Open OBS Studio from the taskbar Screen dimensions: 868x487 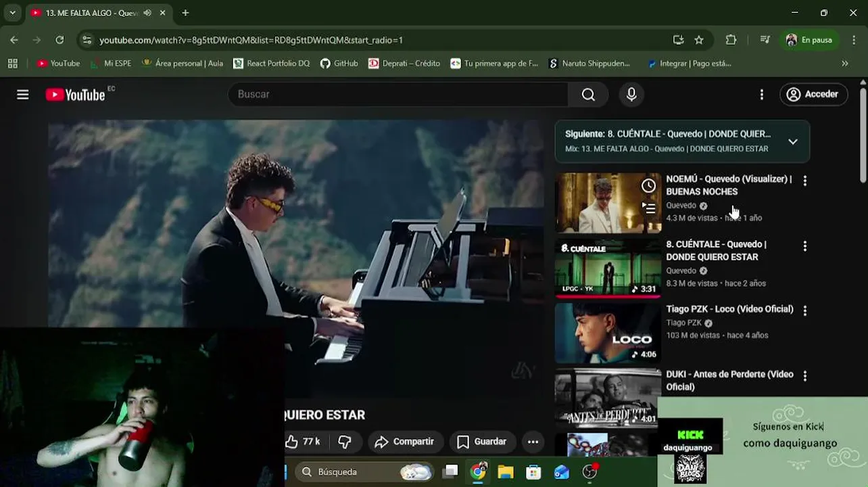(x=590, y=471)
